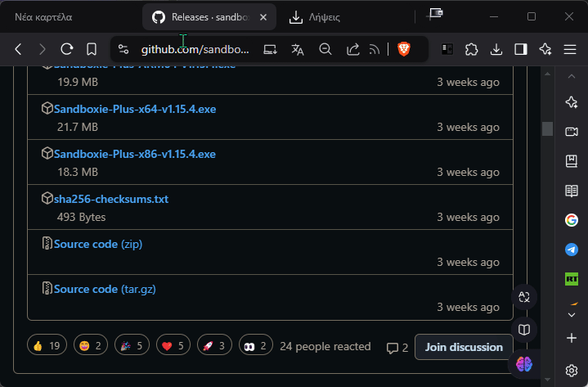Open Telegram shortcut in sidebar
Image resolution: width=588 pixels, height=387 pixels.
(572, 250)
